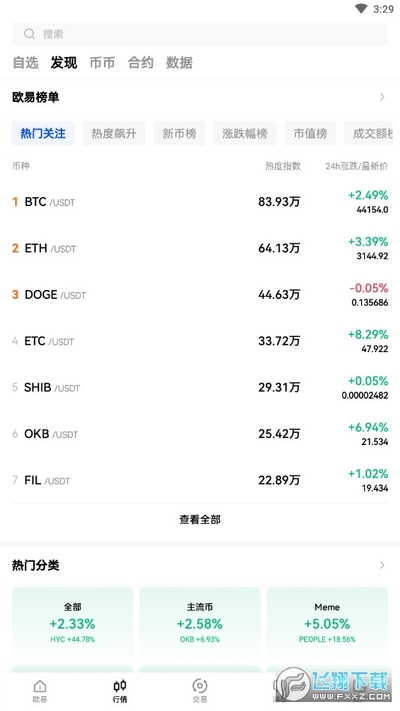Click 查看全部 to view all
400x711 pixels.
200,520
